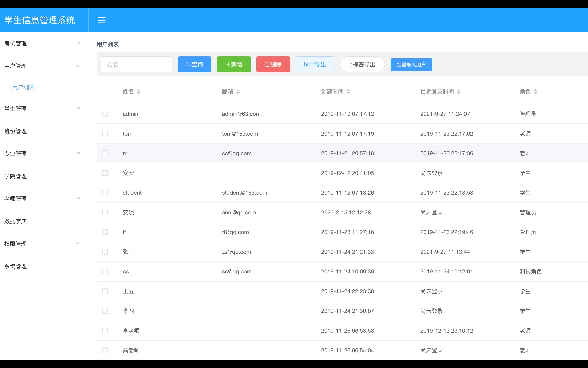
Task: Click blob导出 export button
Action: (x=315, y=64)
